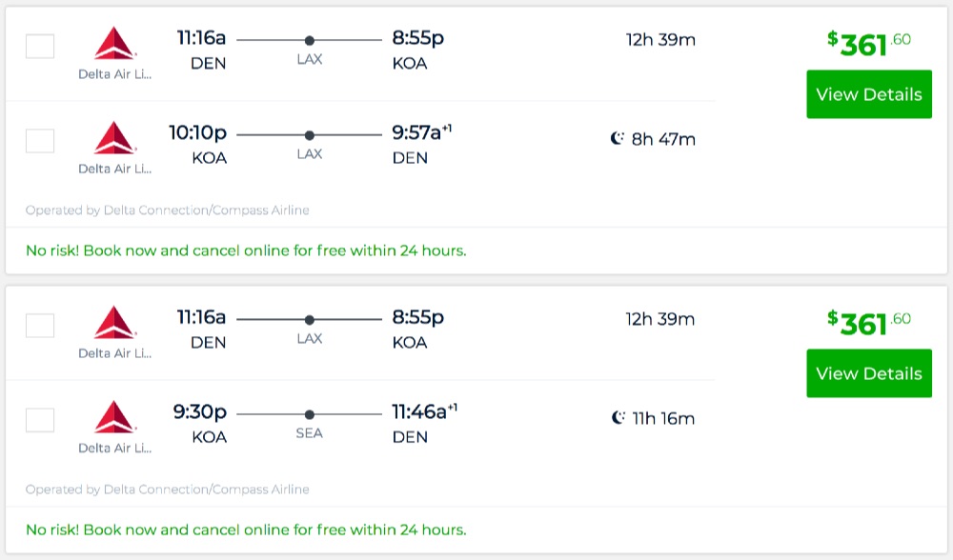Select the checkbox for the 9:30p KOA departure

(40, 420)
